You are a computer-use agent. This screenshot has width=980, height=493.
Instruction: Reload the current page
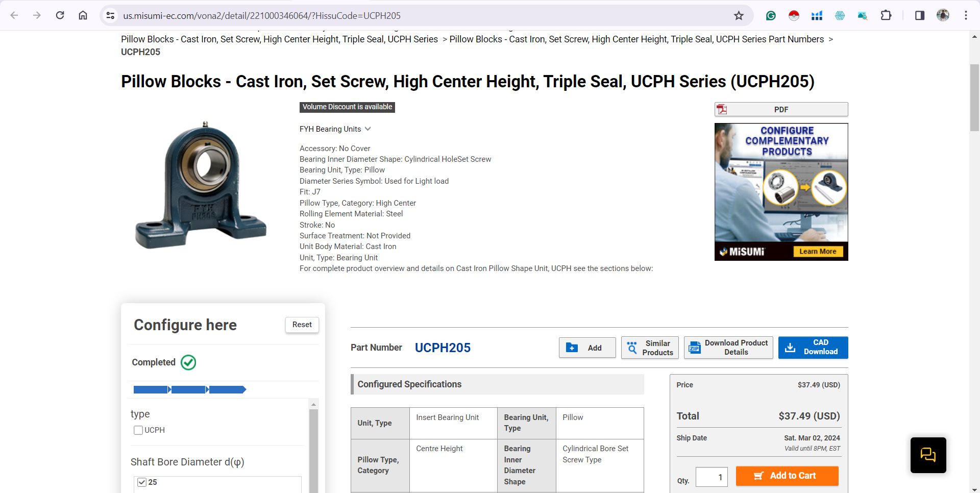[x=60, y=15]
